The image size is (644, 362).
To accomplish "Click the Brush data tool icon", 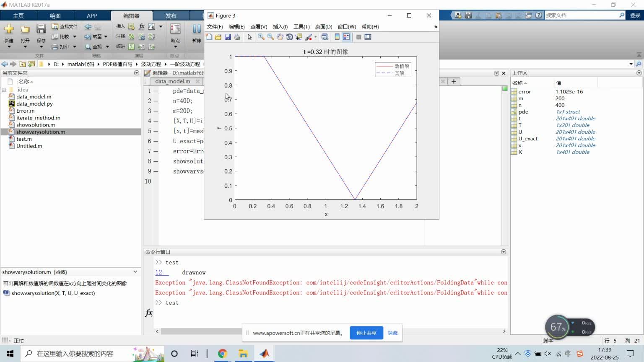I will tap(309, 37).
